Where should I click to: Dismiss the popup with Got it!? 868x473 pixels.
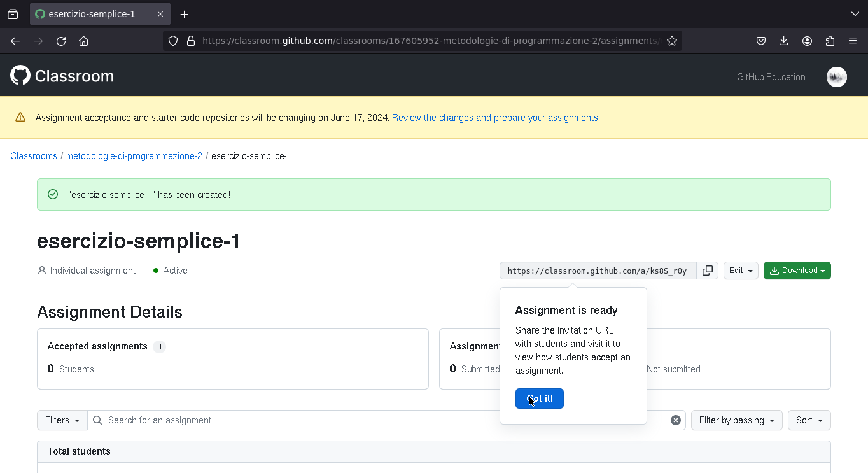[x=540, y=399]
